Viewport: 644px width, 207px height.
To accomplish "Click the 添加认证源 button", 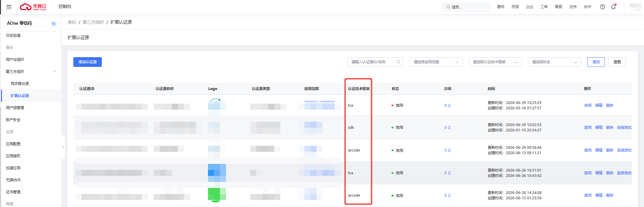I will coord(87,62).
